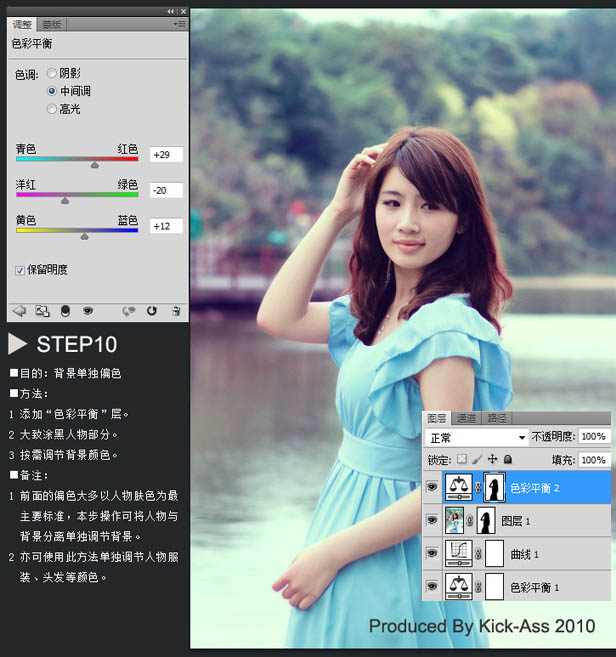Reset adjustment to defaults icon
Image resolution: width=616 pixels, height=657 pixels.
152,311
